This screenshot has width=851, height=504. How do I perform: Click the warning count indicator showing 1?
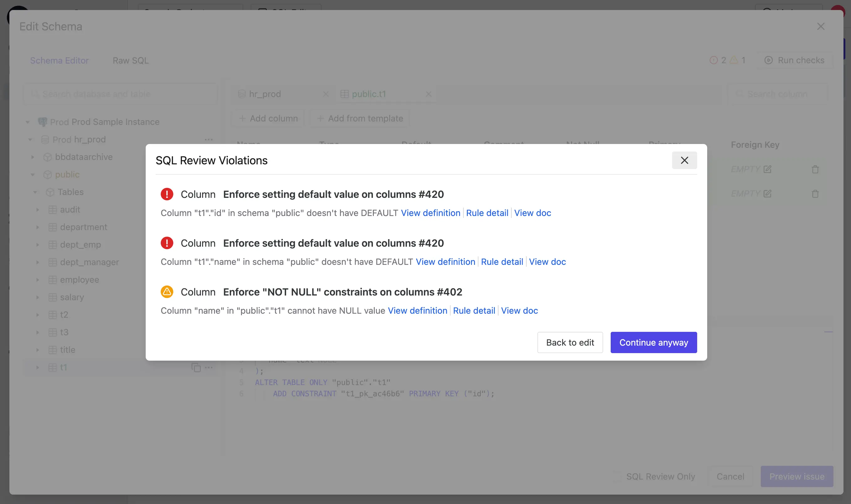pyautogui.click(x=738, y=60)
